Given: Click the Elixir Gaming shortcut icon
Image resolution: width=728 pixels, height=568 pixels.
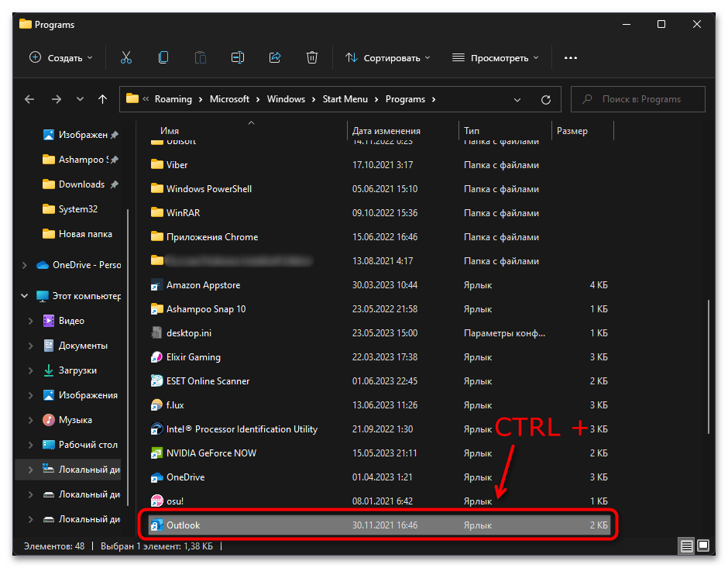Looking at the screenshot, I should (157, 357).
